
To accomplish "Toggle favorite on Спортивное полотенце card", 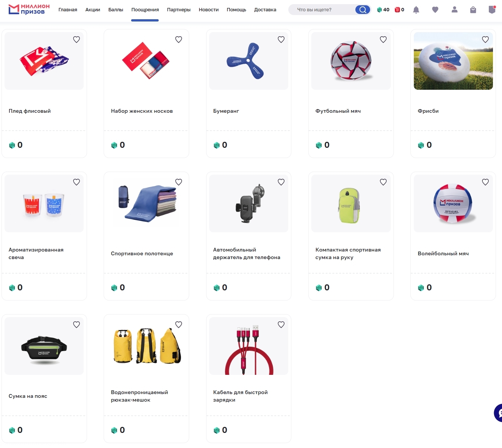I will tap(179, 182).
